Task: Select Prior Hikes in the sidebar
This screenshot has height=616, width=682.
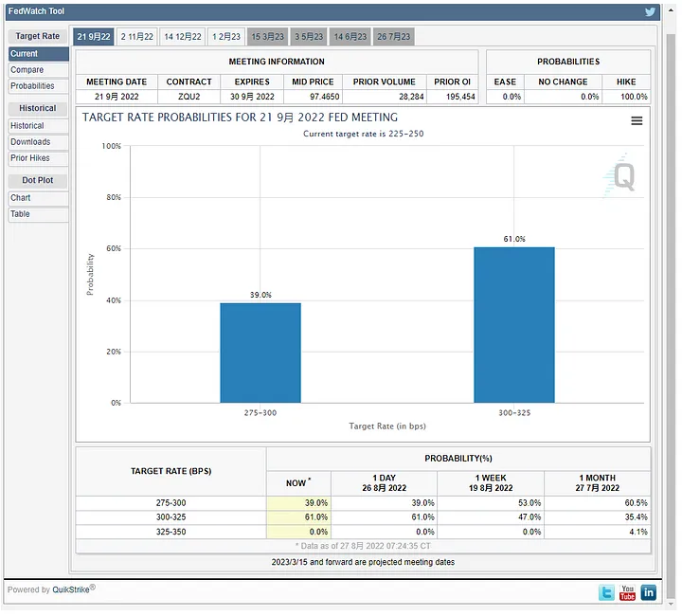Action: [32, 158]
